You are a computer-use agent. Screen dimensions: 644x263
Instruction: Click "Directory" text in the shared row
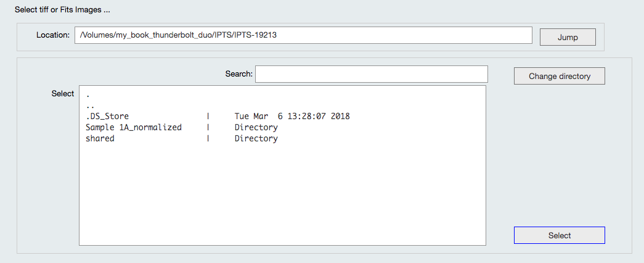pos(256,138)
